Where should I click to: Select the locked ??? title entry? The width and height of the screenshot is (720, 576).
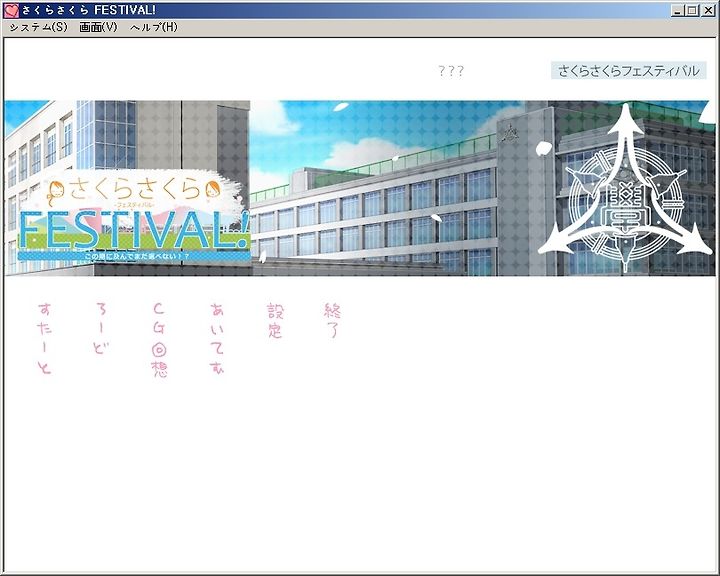pos(451,71)
